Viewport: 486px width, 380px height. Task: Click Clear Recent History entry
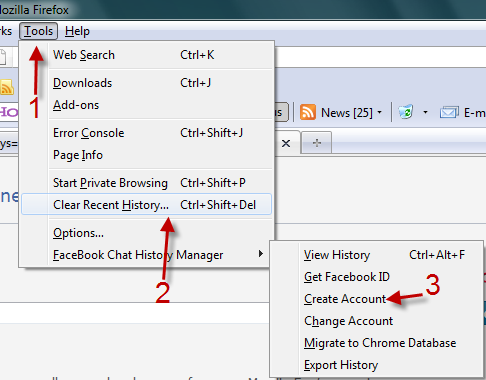coord(147,205)
